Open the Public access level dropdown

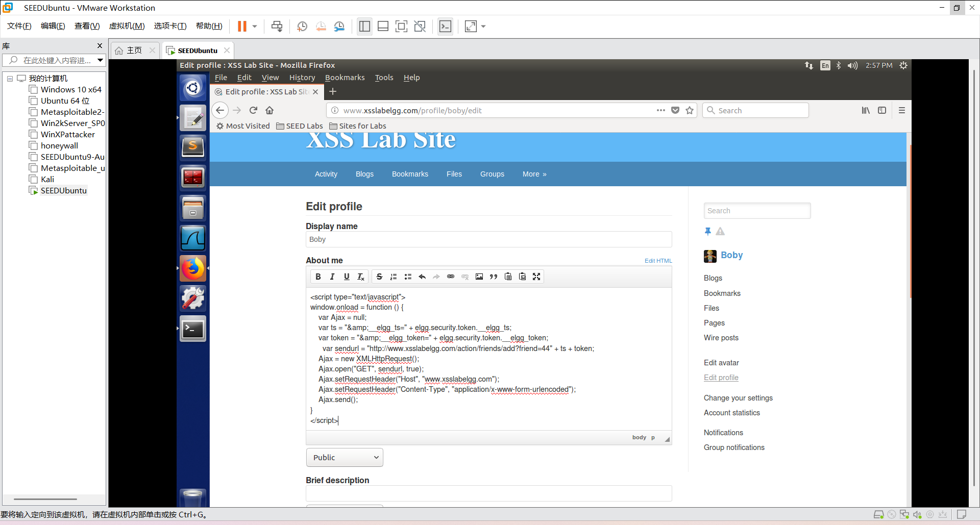pos(345,458)
